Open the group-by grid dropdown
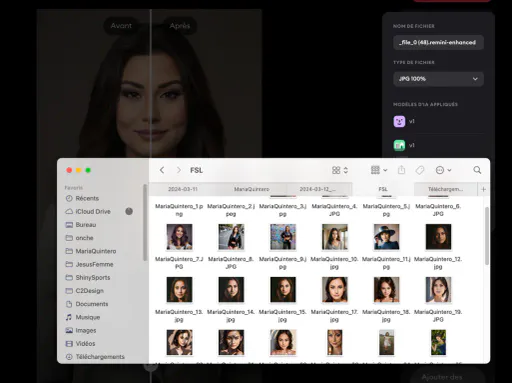Viewport: 512px width, 383px height. point(379,170)
